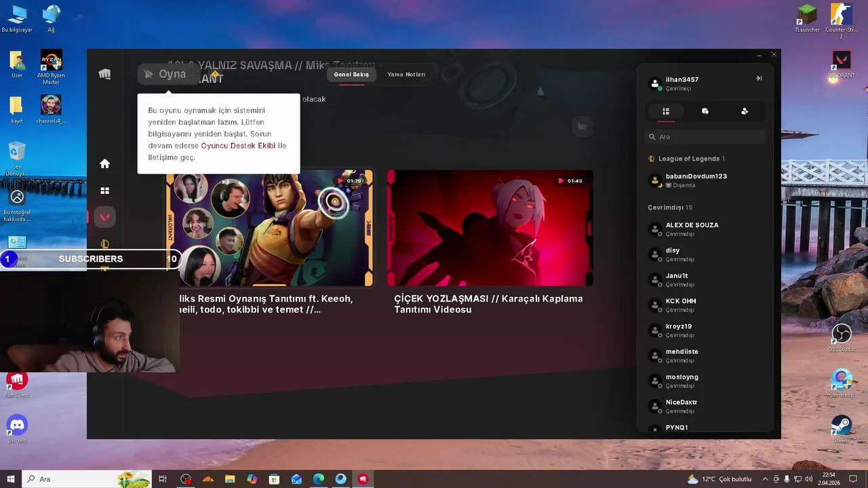Select friend ALEX DE SOUZA
The height and width of the screenshot is (488, 868).
pyautogui.click(x=705, y=229)
